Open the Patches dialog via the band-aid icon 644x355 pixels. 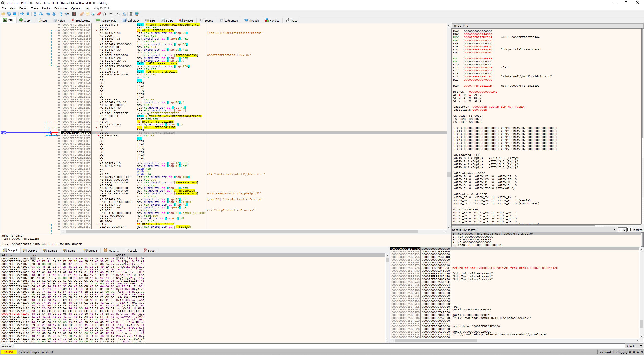82,14
